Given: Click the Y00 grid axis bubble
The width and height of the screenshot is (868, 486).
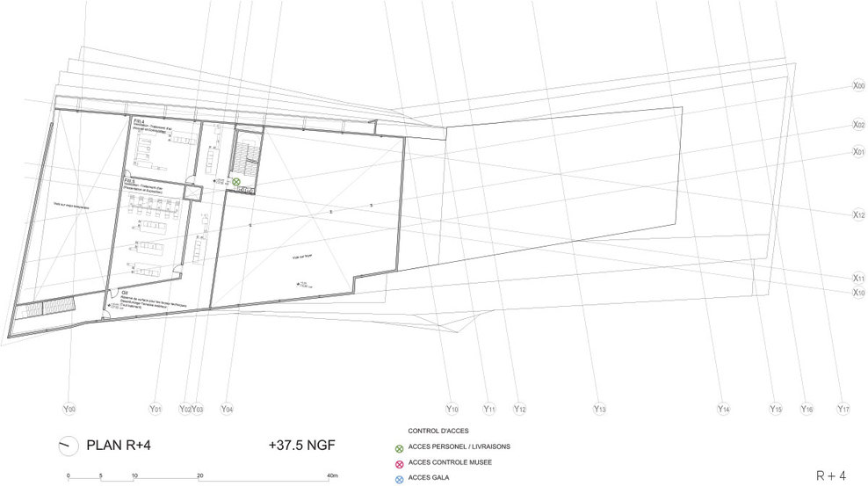Looking at the screenshot, I should coord(69,409).
